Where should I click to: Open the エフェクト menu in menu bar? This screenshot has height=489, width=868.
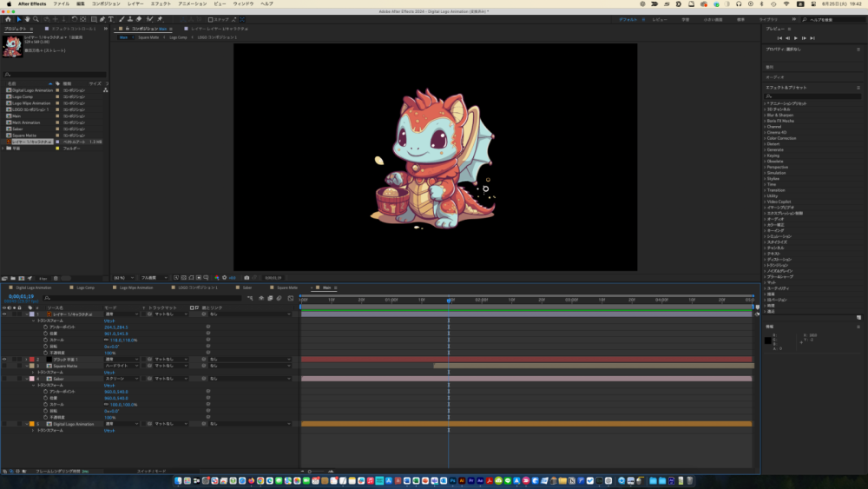[x=161, y=3]
